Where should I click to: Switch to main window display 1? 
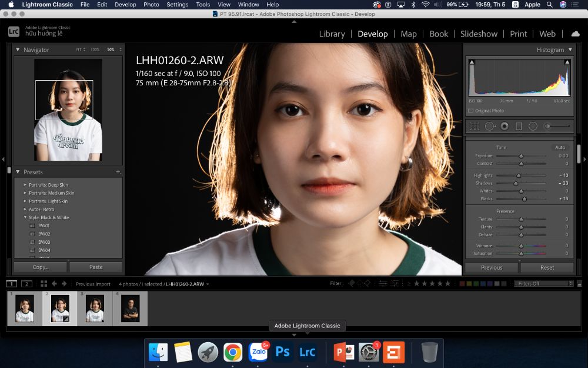point(12,284)
